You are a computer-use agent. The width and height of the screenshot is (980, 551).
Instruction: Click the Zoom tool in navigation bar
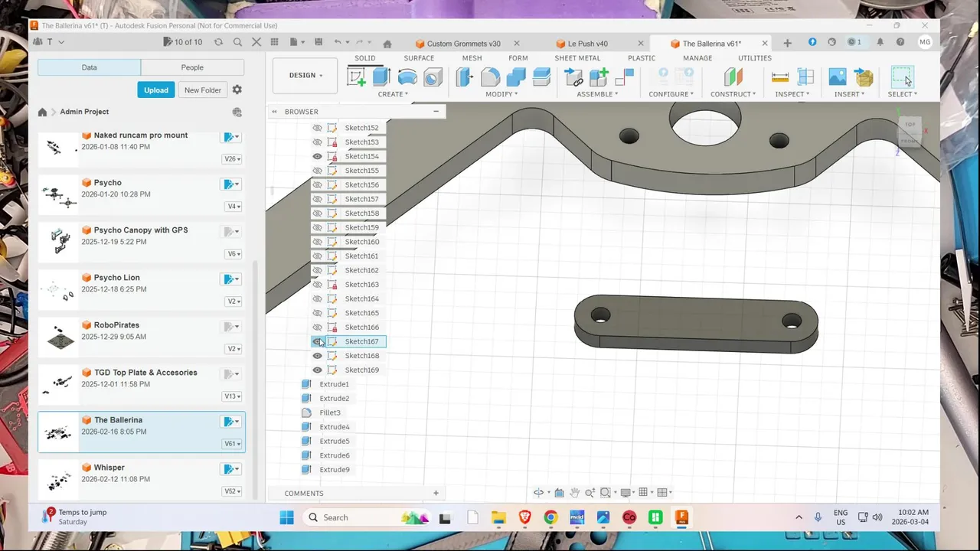click(x=590, y=493)
